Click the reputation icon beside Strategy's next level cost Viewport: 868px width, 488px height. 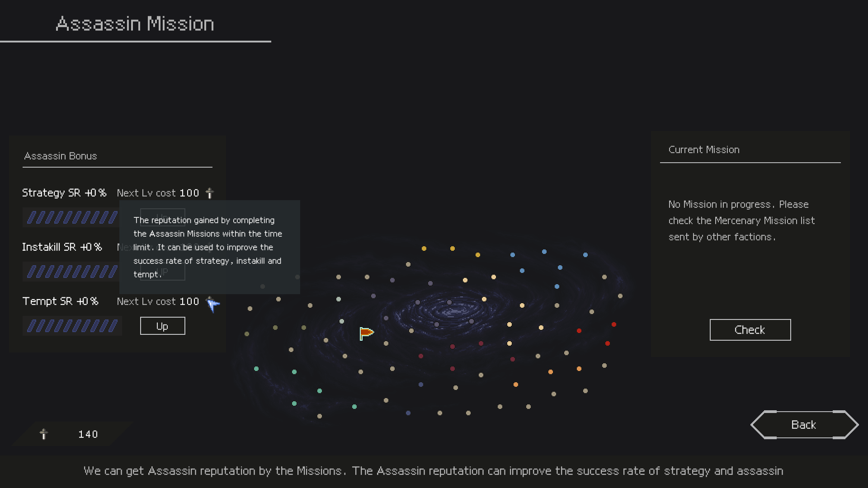tap(209, 193)
